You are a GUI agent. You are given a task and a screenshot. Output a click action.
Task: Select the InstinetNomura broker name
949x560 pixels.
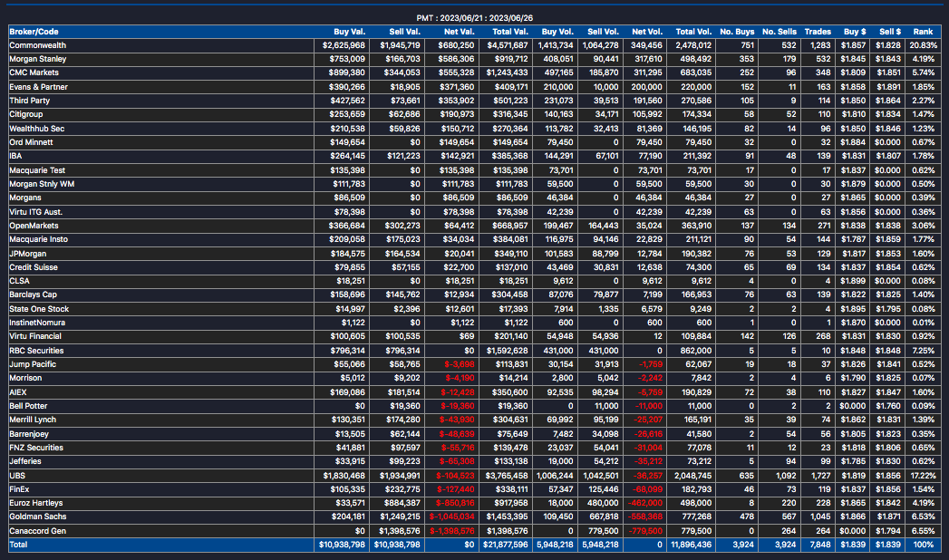37,323
